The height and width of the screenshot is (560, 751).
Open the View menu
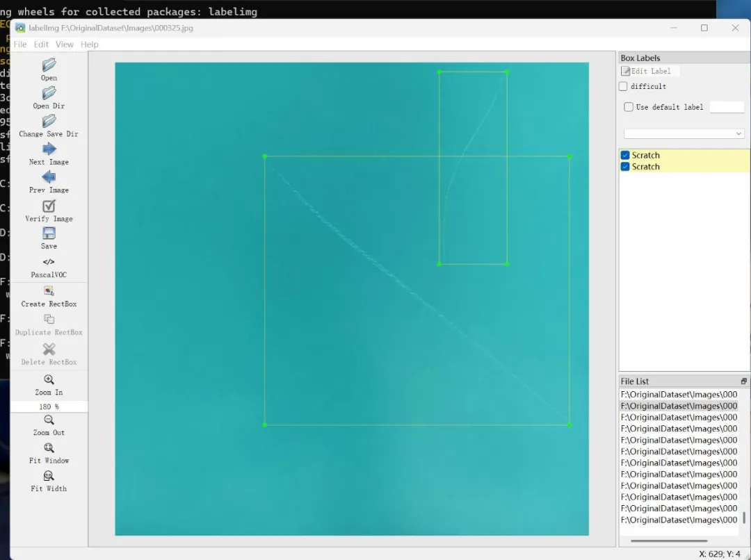(x=65, y=44)
